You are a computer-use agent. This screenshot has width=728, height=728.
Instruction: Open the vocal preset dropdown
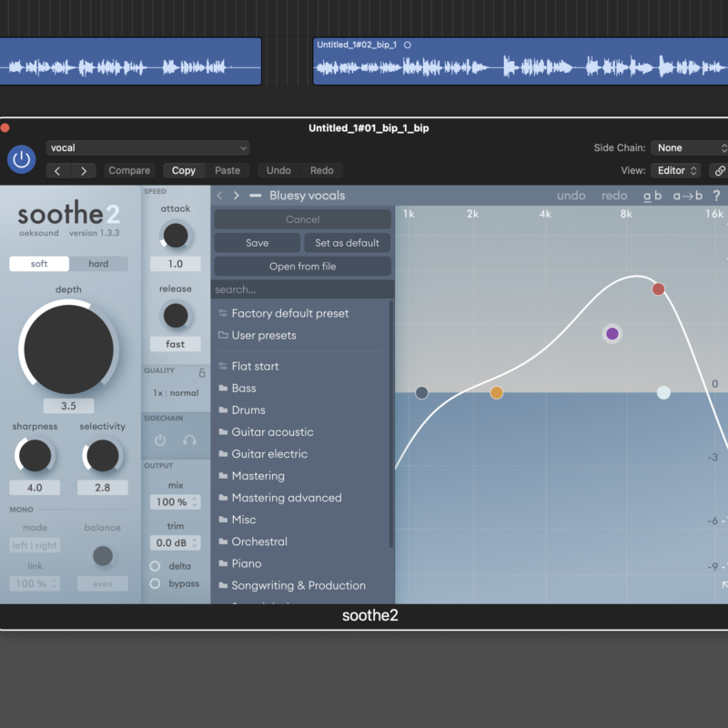147,147
